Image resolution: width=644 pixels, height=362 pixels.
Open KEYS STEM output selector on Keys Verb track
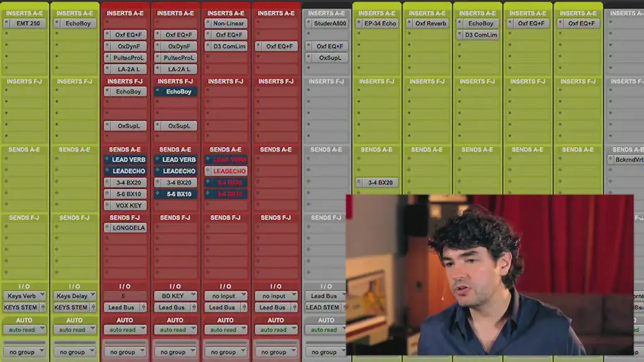(x=21, y=307)
